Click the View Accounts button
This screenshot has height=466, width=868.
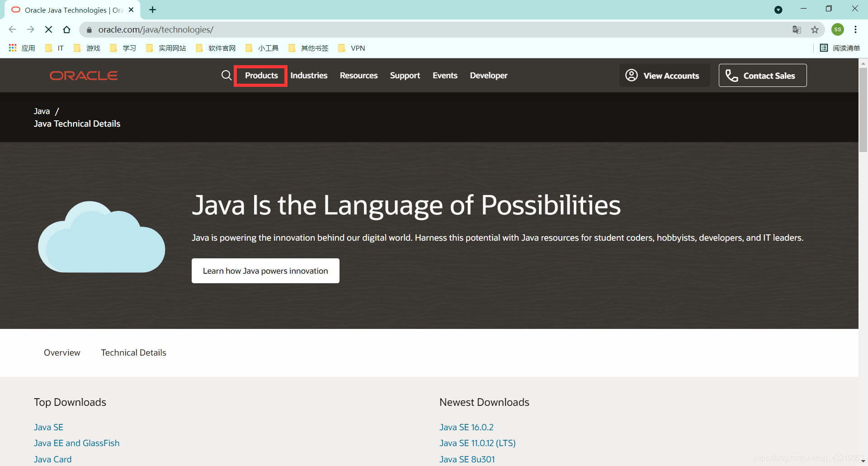(664, 75)
